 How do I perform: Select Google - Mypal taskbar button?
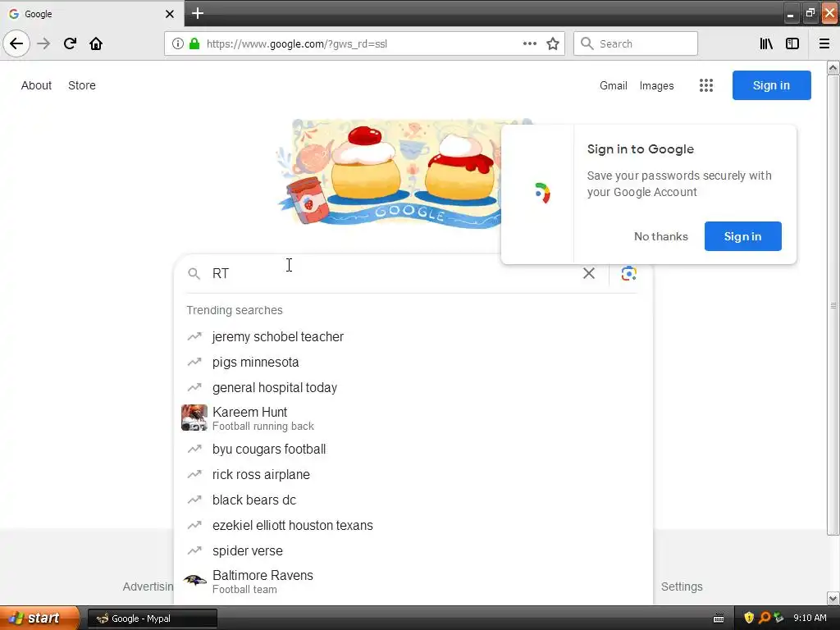[152, 619]
